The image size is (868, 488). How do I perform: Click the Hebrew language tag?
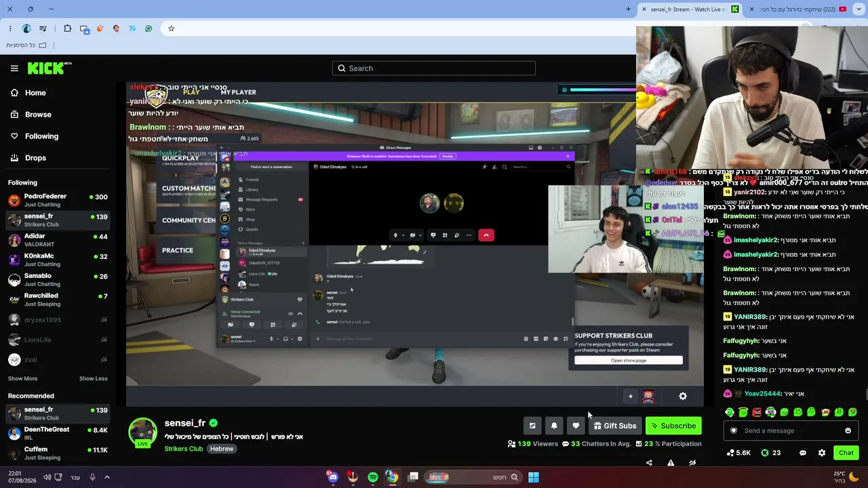click(x=222, y=449)
